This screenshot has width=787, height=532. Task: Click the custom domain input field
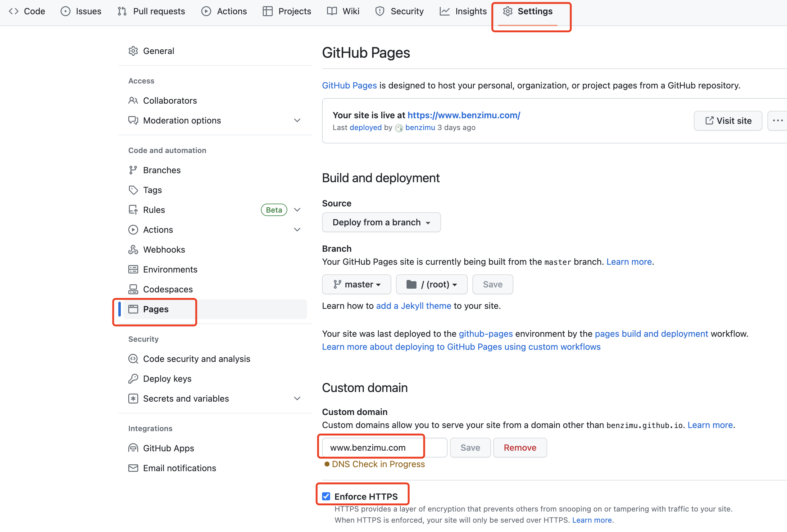point(385,448)
